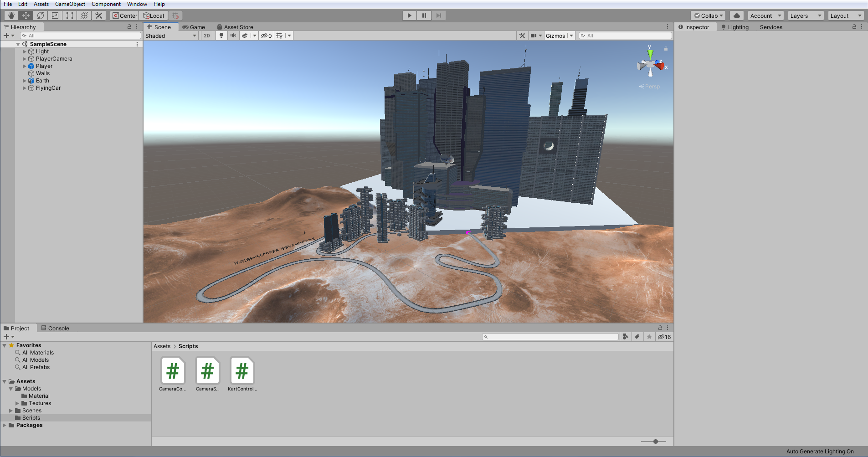Screen dimensions: 868x457
Task: Click the Pause button
Action: pos(424,15)
